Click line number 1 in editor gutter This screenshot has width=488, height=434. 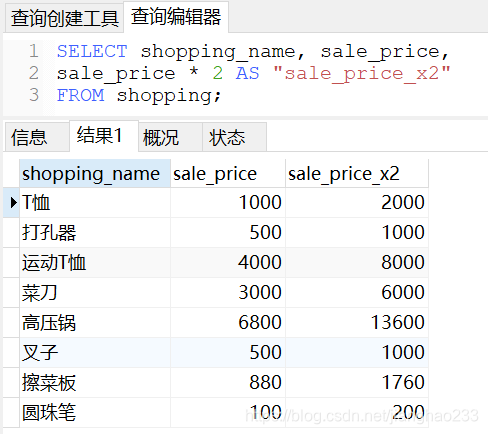tap(34, 51)
